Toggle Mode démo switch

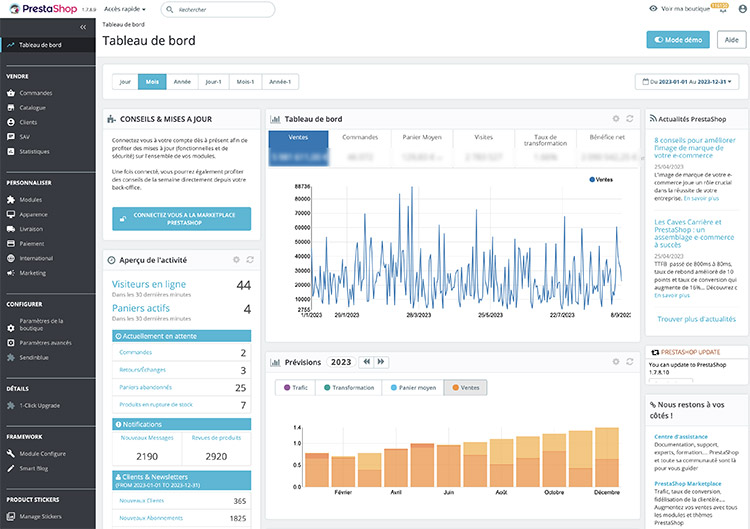point(678,40)
